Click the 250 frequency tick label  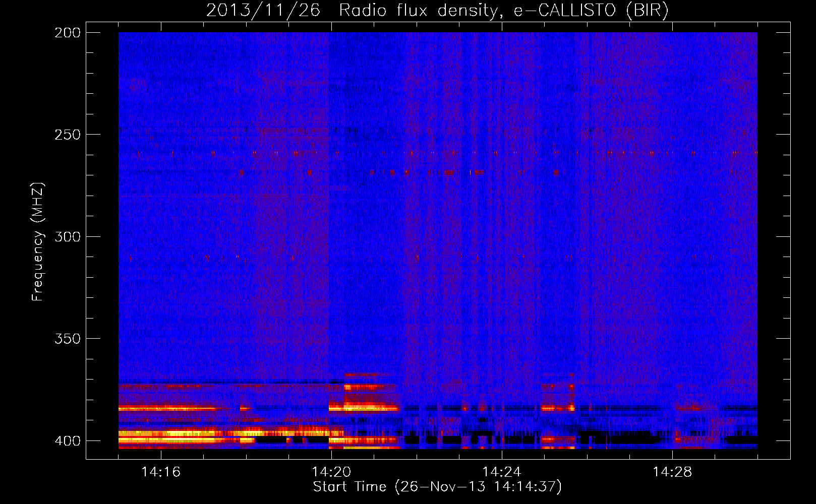point(68,135)
